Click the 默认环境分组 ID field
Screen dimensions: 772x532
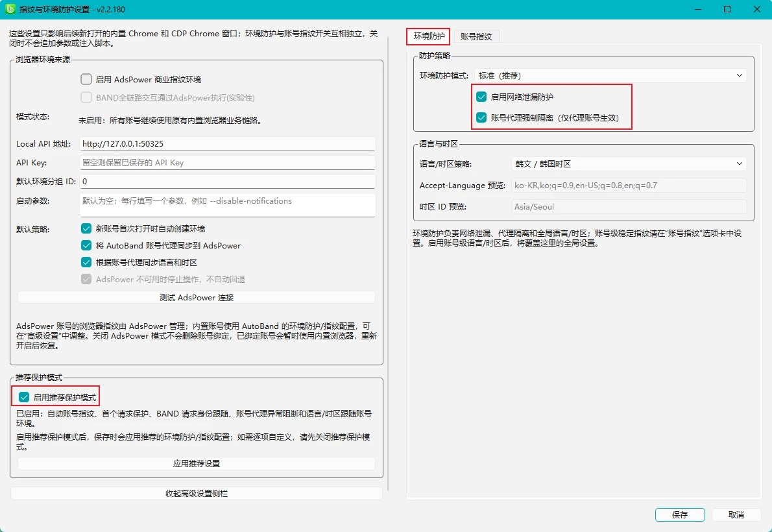click(228, 181)
